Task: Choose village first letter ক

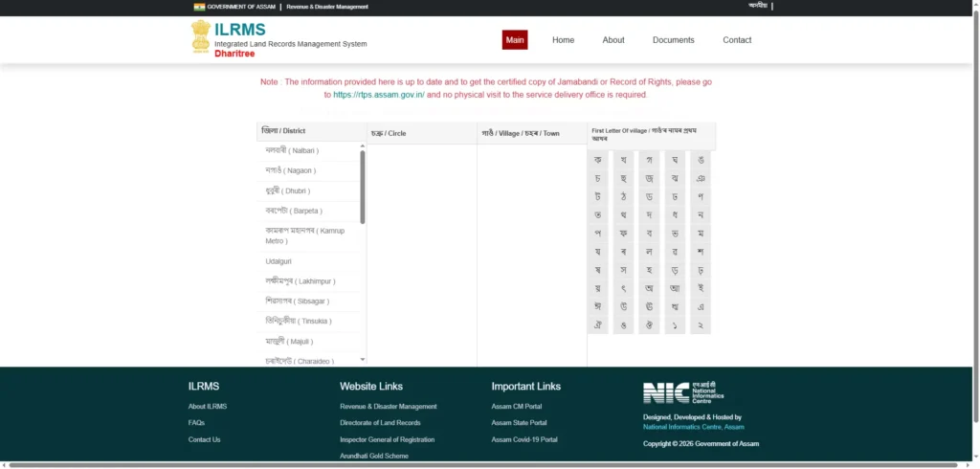Action: point(598,161)
